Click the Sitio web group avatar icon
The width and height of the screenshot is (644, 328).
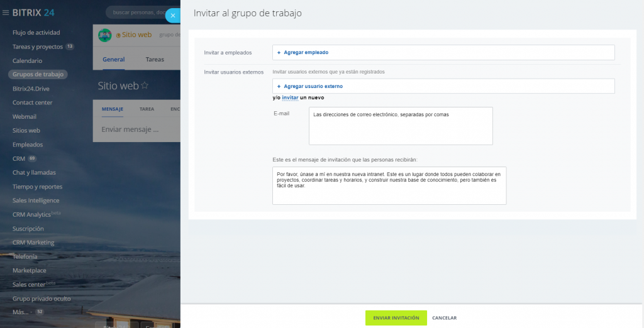coord(104,35)
